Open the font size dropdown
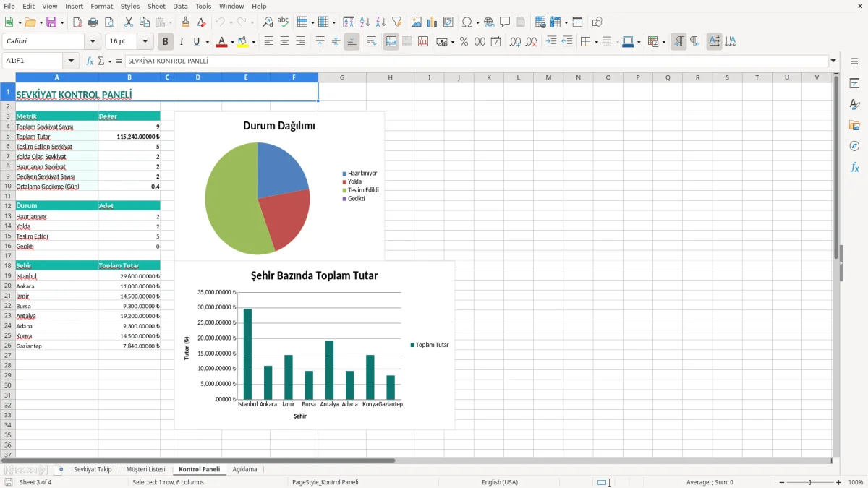 pyautogui.click(x=145, y=42)
